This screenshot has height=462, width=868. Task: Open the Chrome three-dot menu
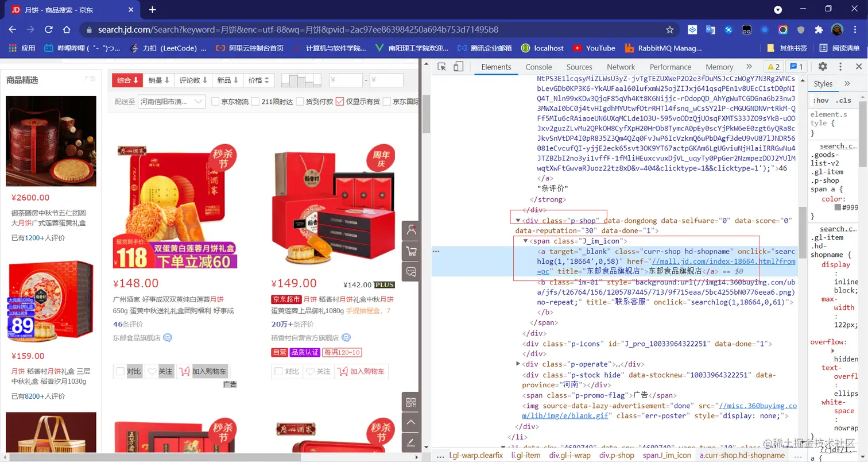(x=855, y=29)
